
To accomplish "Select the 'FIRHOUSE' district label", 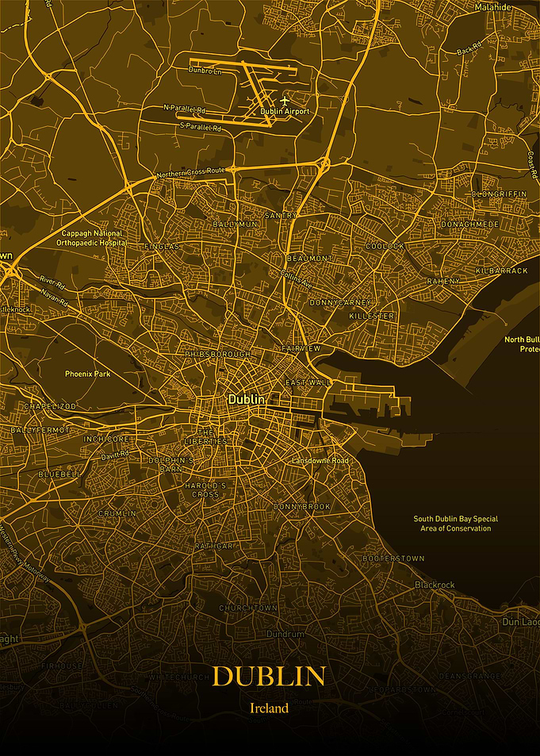I will click(x=62, y=666).
